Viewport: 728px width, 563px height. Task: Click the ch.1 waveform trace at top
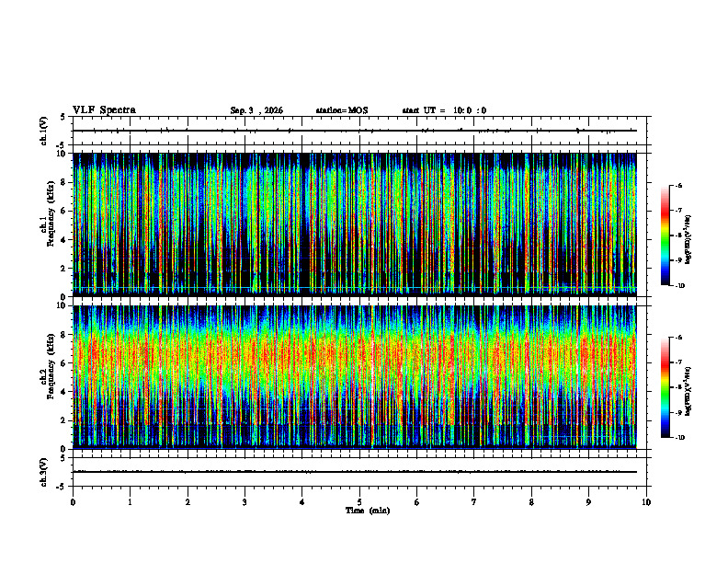coord(355,131)
